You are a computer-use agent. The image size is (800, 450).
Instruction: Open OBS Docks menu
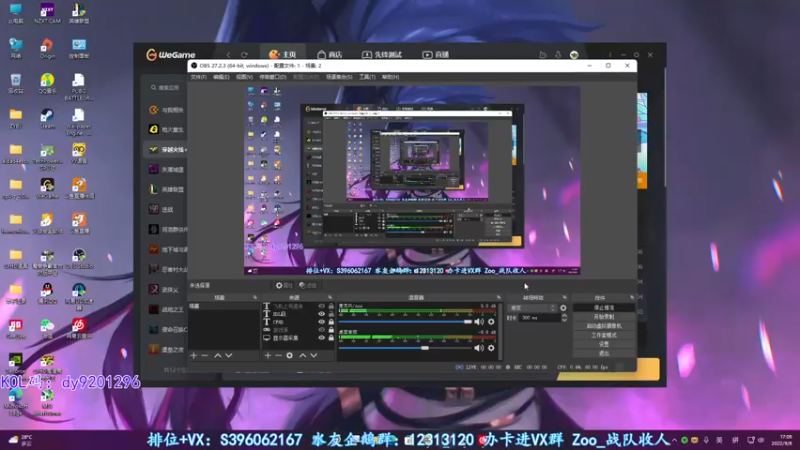click(273, 77)
